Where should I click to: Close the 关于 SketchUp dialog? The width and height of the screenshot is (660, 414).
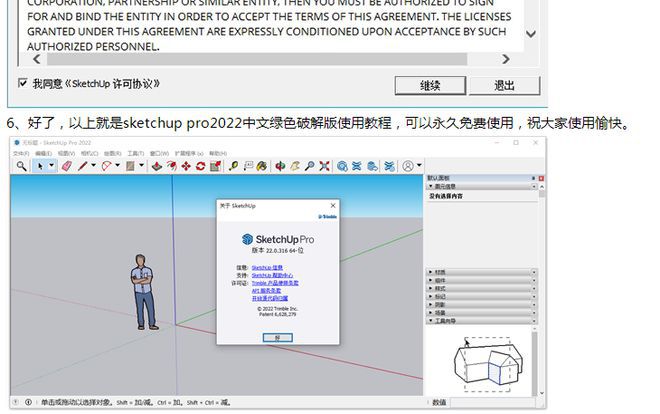[x=333, y=205]
